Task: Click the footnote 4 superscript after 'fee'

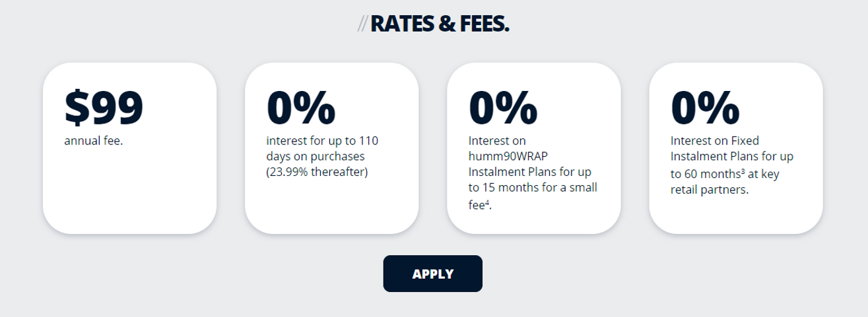Action: pyautogui.click(x=487, y=202)
